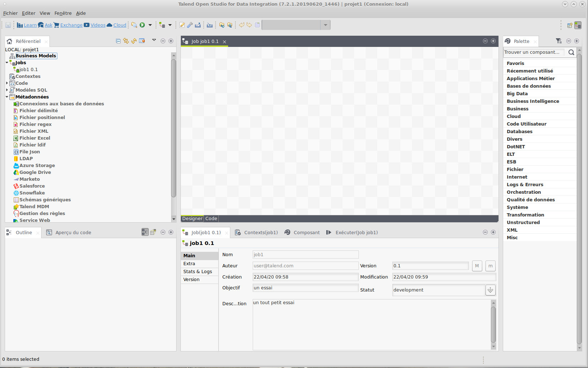
Task: Click the last perspective icon at the toolbar's right end
Action: [578, 25]
